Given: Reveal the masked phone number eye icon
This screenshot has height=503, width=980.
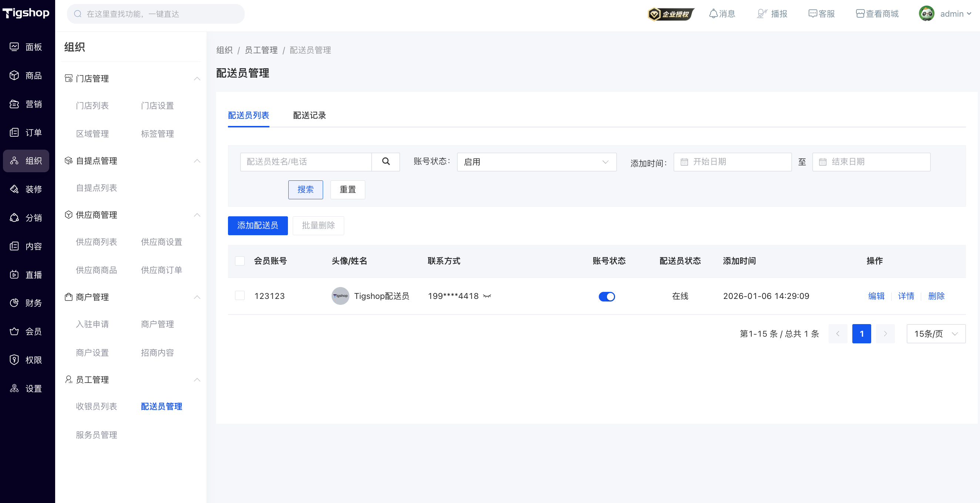Looking at the screenshot, I should tap(487, 296).
